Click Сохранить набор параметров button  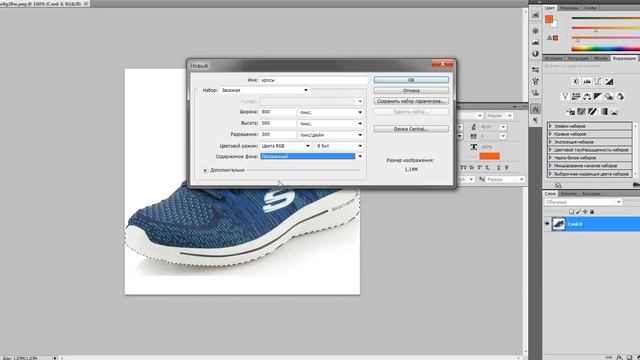411,101
